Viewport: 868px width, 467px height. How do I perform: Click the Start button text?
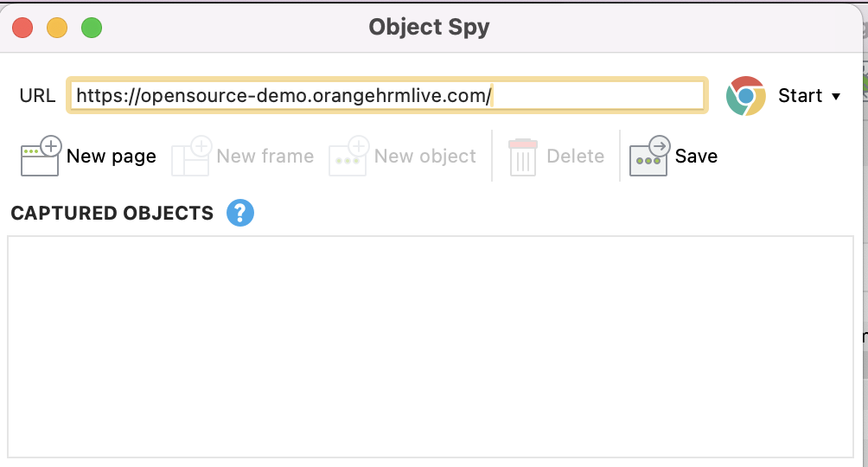pos(800,96)
